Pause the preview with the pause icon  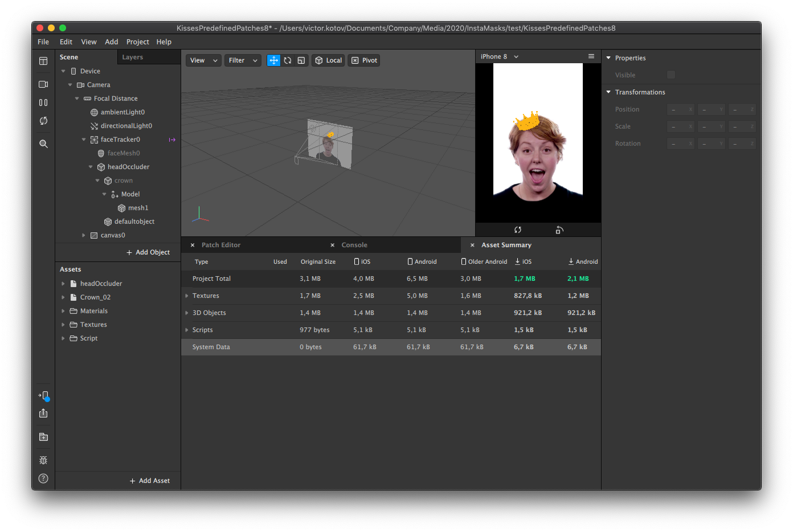point(43,103)
